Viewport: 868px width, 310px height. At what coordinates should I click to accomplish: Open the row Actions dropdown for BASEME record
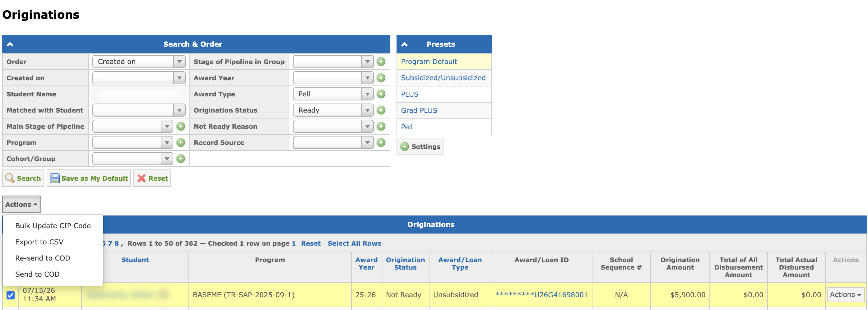click(845, 294)
